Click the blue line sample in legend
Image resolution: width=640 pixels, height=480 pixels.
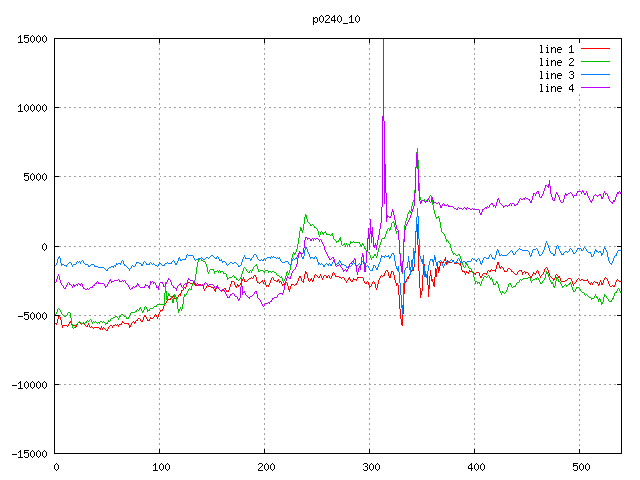tap(596, 75)
